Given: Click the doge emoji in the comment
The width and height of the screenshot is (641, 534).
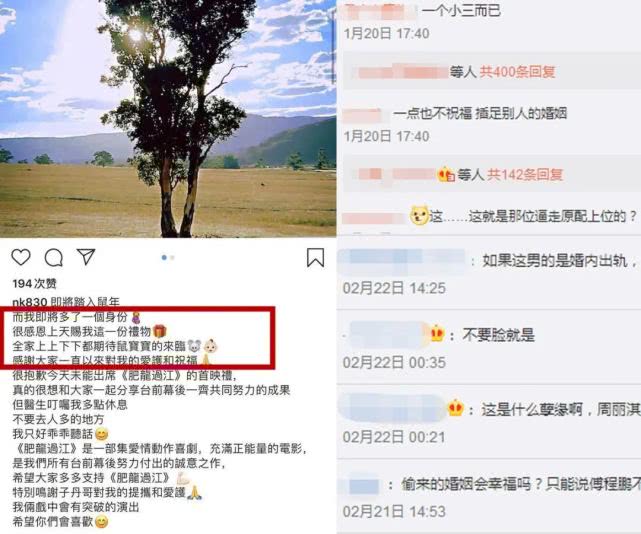Looking at the screenshot, I should [419, 215].
